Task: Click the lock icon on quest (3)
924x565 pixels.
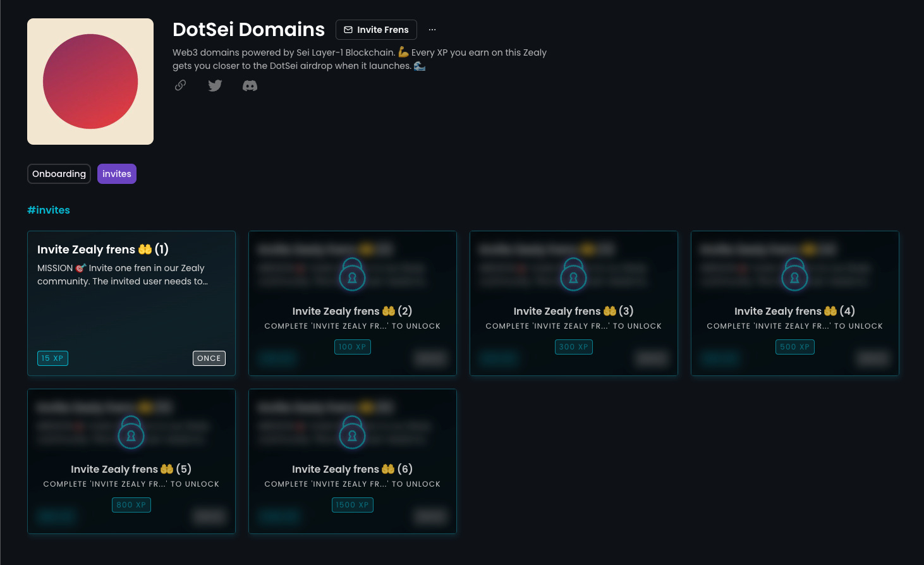Action: click(x=574, y=274)
